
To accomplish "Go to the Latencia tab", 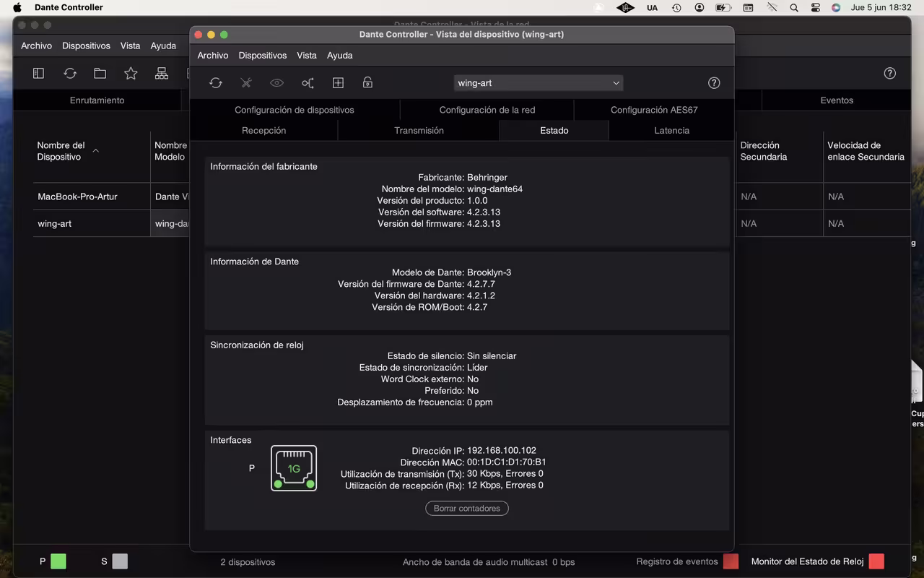I will point(672,131).
